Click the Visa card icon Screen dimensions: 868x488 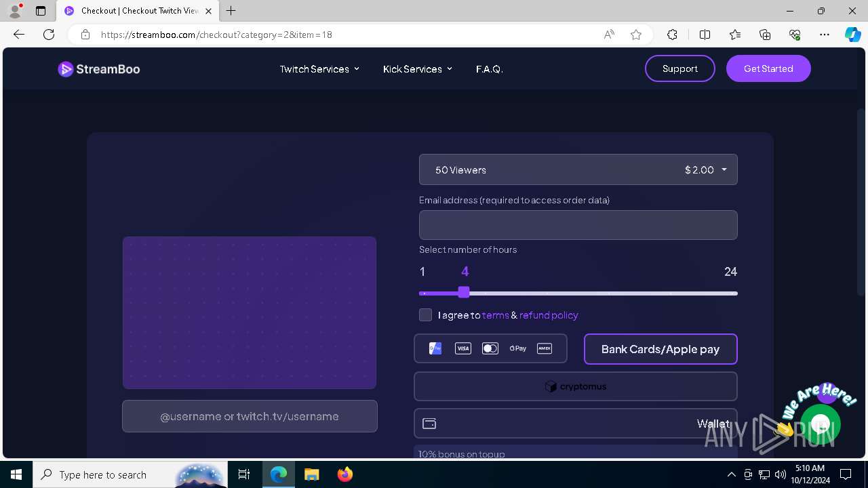click(x=463, y=348)
